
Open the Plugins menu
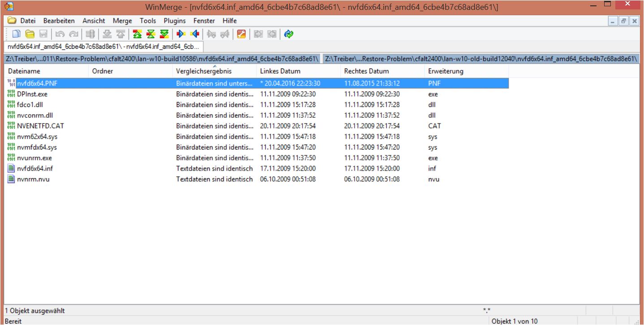tap(175, 21)
